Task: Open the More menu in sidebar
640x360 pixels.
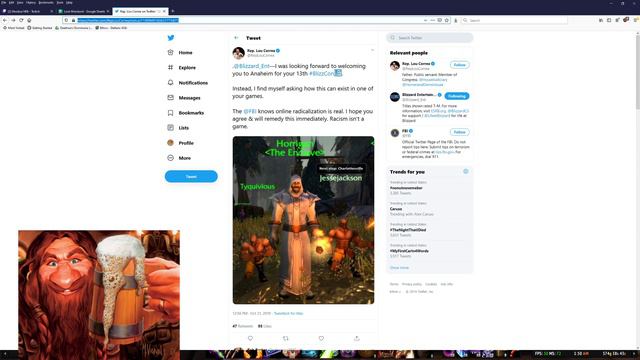Action: tap(179, 158)
